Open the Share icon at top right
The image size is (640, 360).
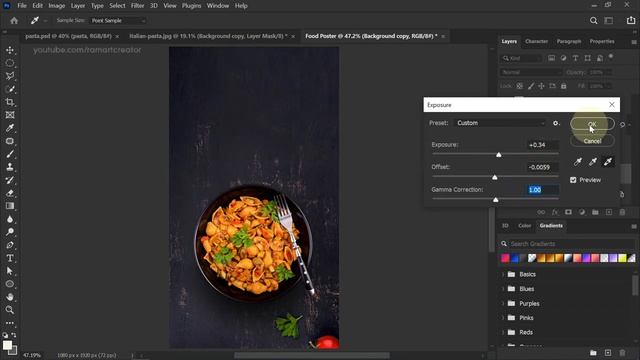click(x=631, y=20)
